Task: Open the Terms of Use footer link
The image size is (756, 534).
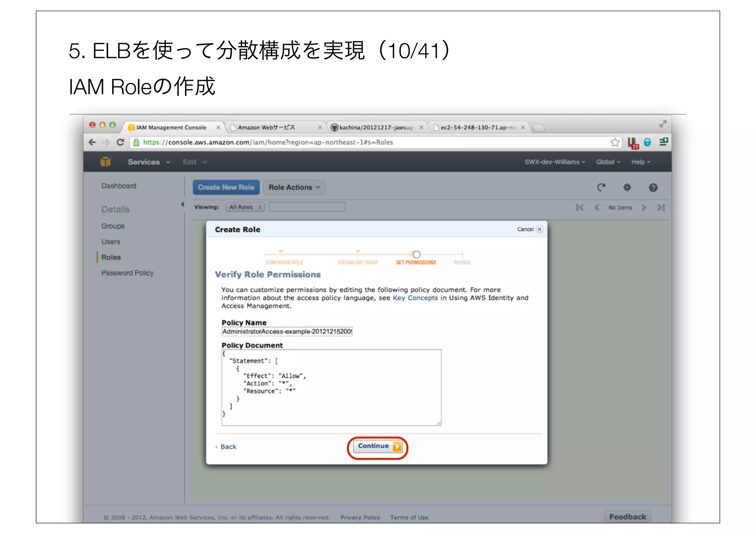Action: click(x=409, y=517)
